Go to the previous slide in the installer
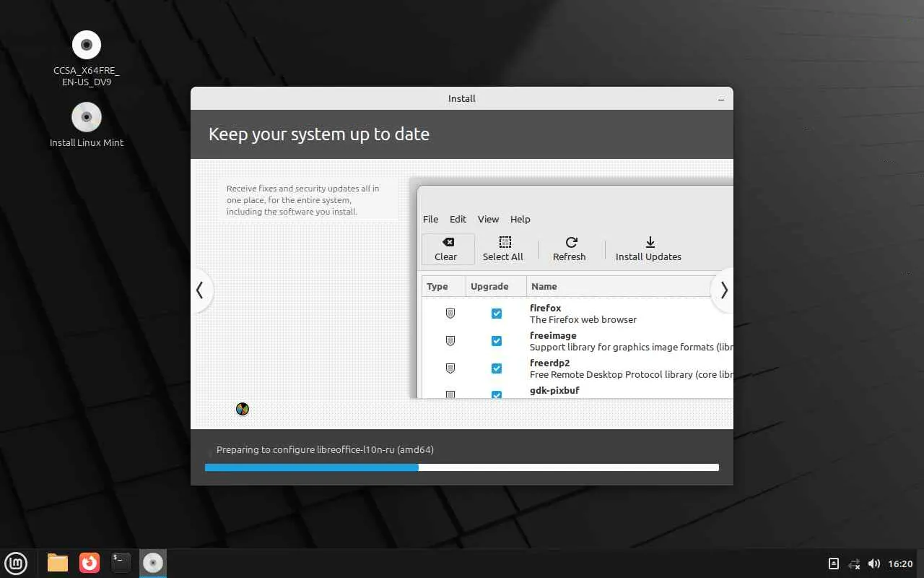This screenshot has height=578, width=924. (200, 290)
